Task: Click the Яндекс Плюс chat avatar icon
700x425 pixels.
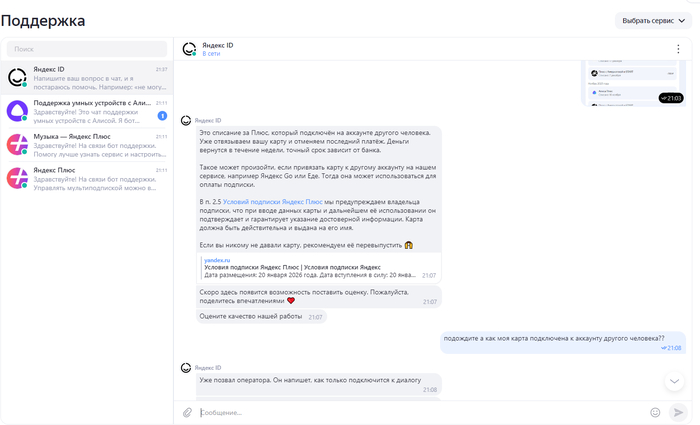Action: pyautogui.click(x=17, y=178)
